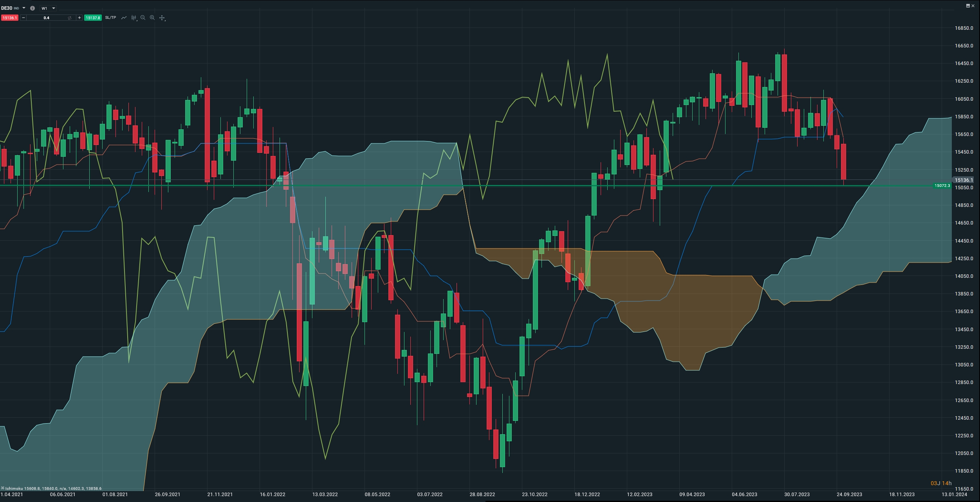Click the current price 15136.1 axis label
Image resolution: width=980 pixels, height=502 pixels.
click(x=963, y=180)
